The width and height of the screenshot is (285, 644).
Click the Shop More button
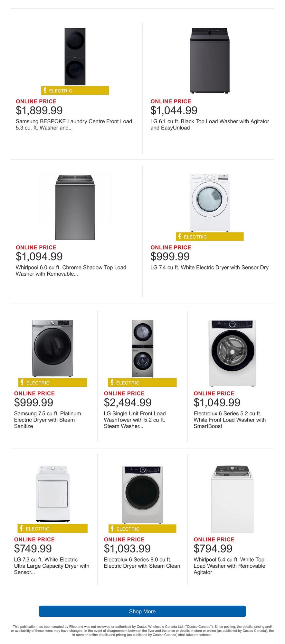click(142, 611)
